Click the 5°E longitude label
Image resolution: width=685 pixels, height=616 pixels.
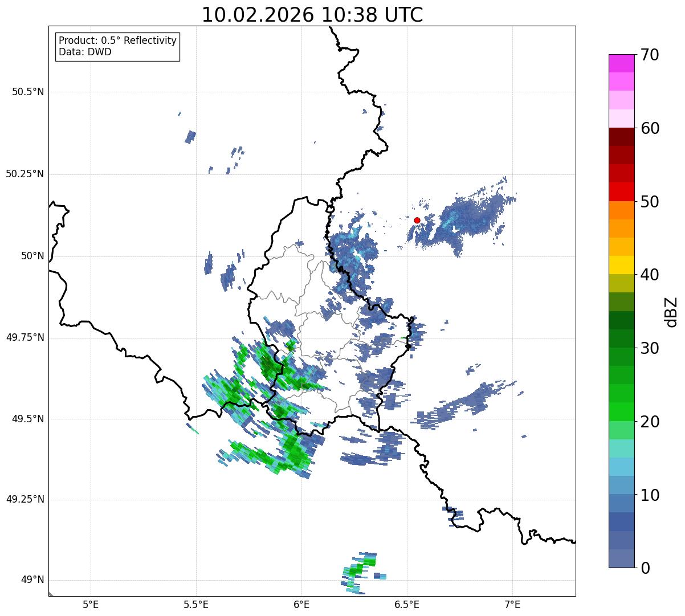click(x=91, y=604)
